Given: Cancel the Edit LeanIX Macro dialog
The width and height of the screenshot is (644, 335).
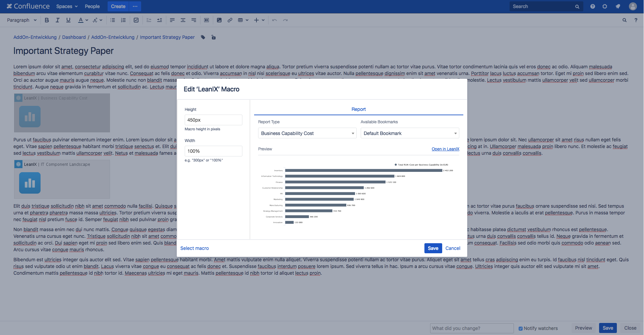Looking at the screenshot, I should tap(453, 248).
